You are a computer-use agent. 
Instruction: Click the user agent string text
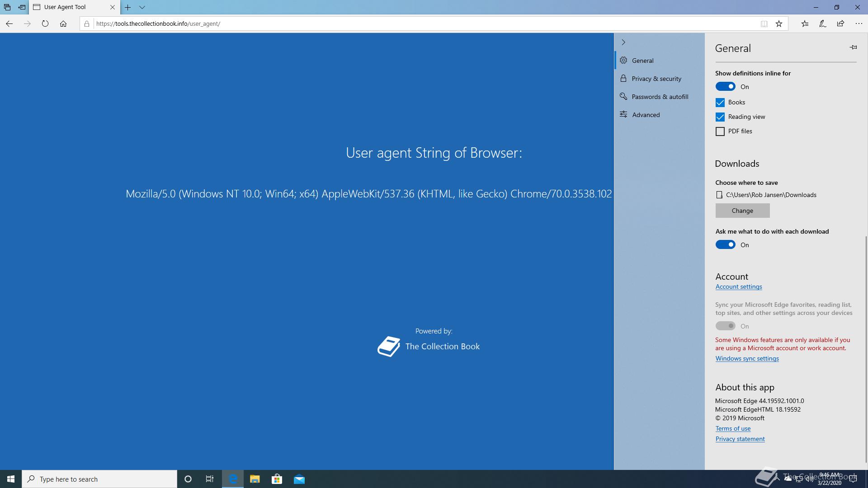[368, 194]
